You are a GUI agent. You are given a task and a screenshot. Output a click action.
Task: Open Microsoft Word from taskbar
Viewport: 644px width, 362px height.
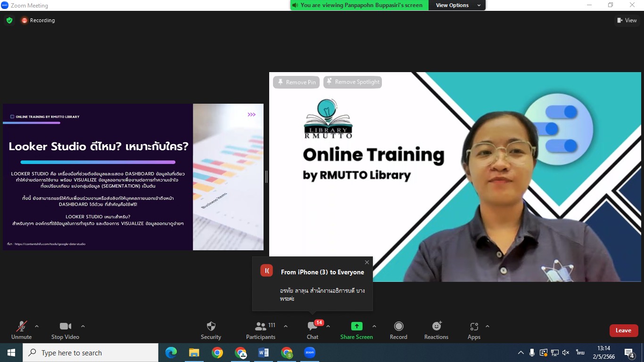click(264, 353)
